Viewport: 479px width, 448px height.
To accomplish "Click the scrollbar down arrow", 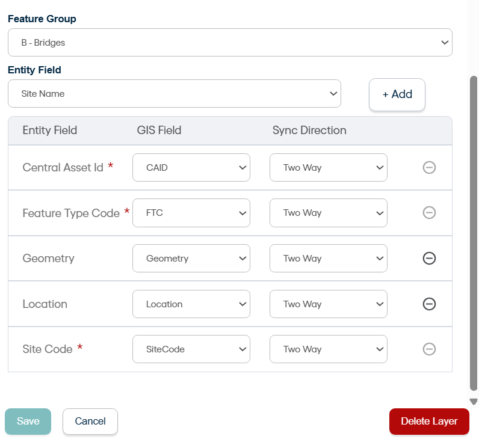I will coord(474,401).
